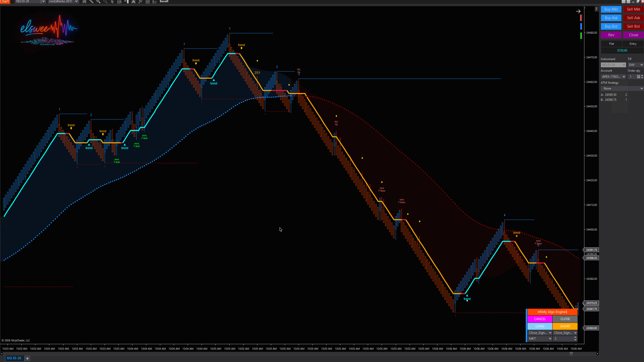The image size is (644, 362).
Task: Add a new chart tab
Action: coord(27,358)
